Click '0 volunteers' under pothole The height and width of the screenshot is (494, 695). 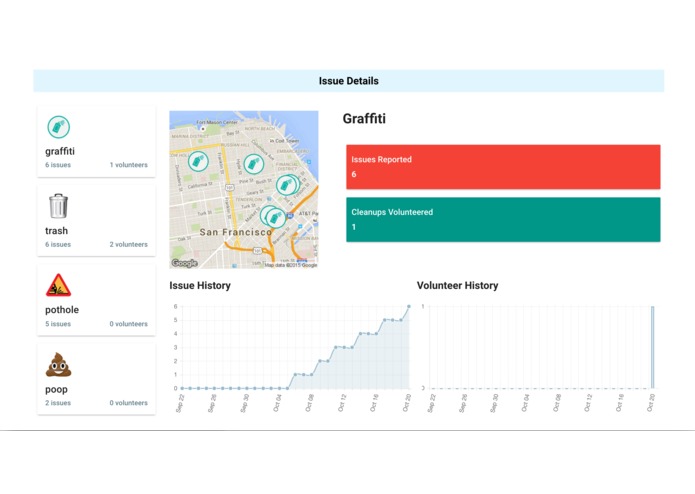click(x=129, y=324)
